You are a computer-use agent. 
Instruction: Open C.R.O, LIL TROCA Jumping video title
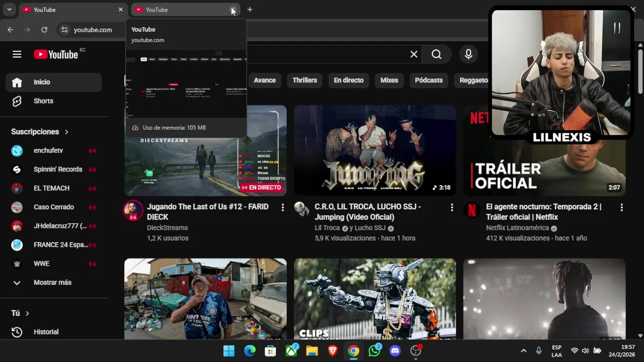(368, 212)
